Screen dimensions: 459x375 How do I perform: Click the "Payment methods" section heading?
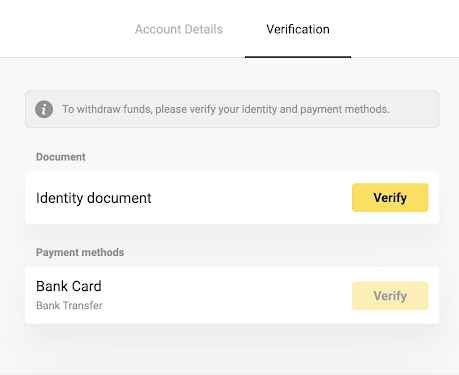[80, 252]
